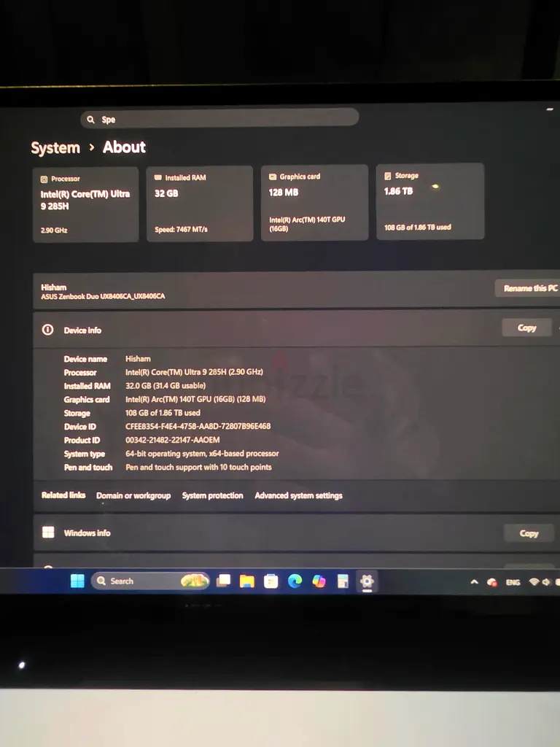Copy the Windows info details
The image size is (560, 747).
click(529, 533)
